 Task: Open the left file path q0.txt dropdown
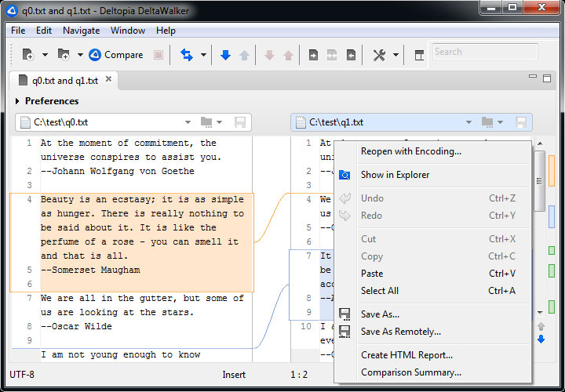pyautogui.click(x=188, y=122)
